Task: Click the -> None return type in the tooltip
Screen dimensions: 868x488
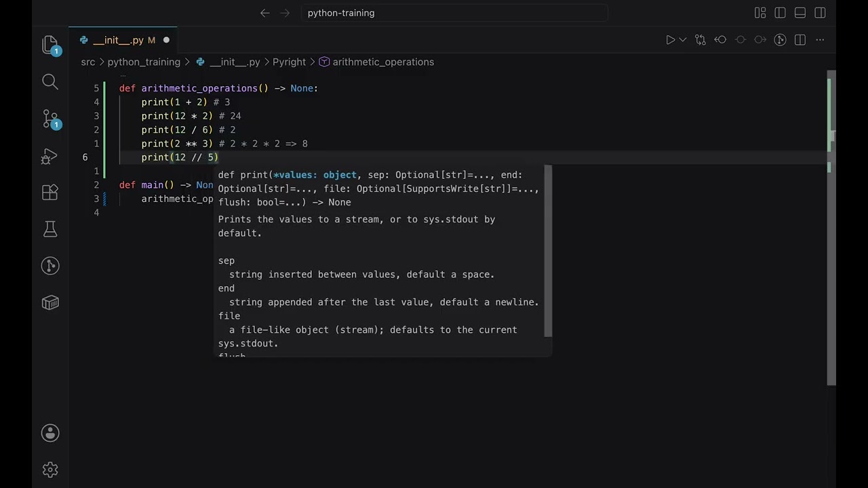Action: click(332, 203)
